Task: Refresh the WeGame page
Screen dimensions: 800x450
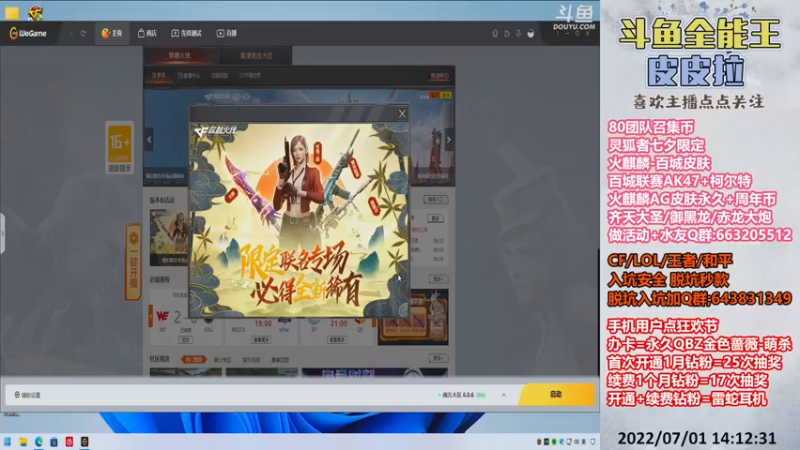Action: tap(83, 33)
